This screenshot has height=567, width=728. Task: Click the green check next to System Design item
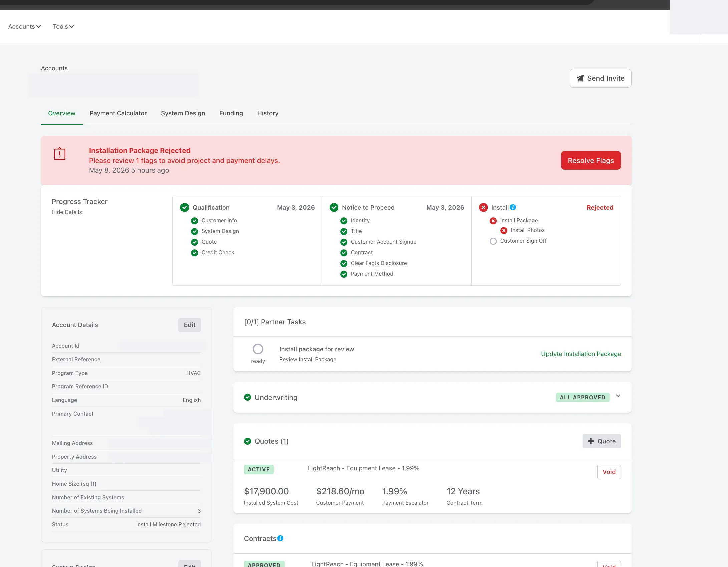click(194, 231)
